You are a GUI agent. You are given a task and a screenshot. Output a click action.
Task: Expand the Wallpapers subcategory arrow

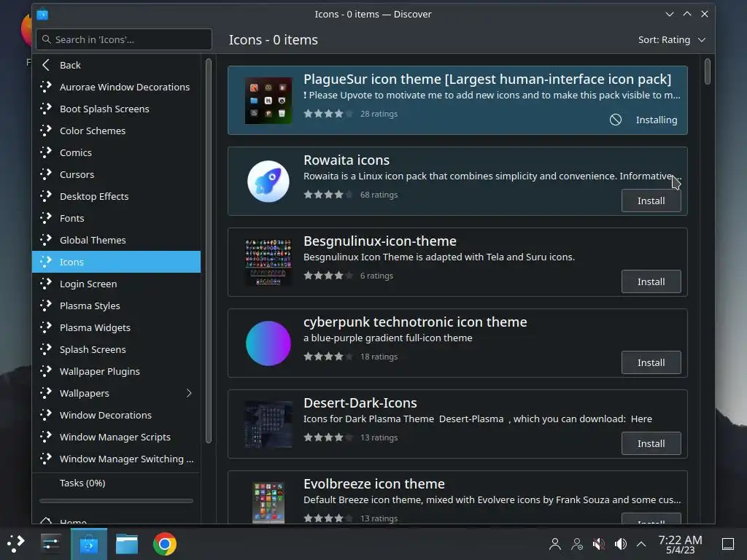[189, 393]
